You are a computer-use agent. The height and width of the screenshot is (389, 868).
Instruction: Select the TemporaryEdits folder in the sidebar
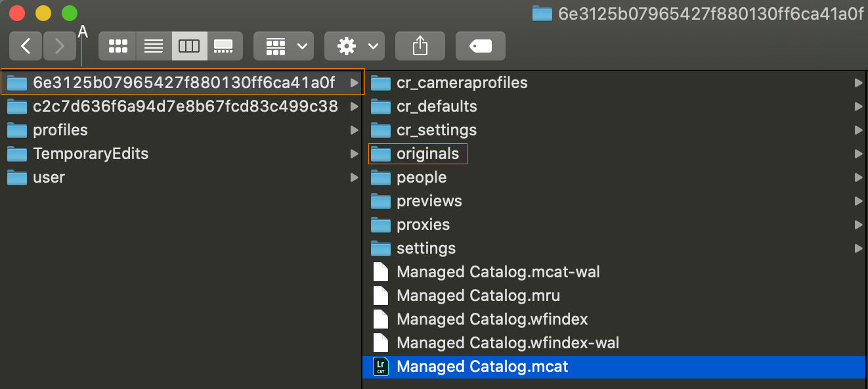click(x=90, y=153)
